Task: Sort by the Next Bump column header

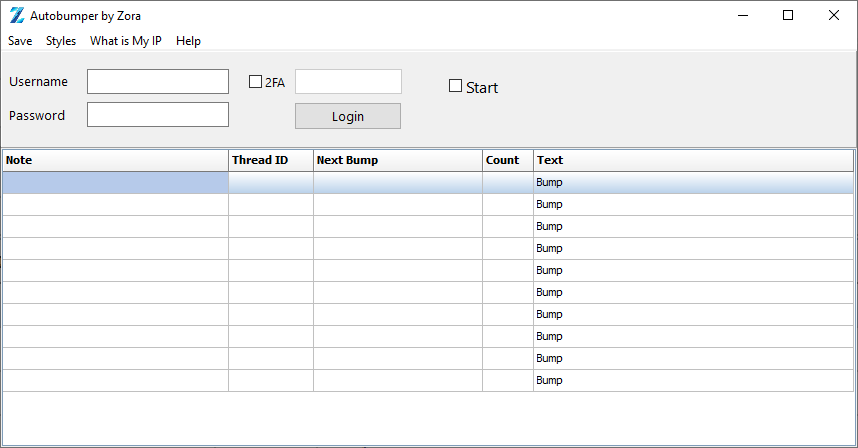Action: [397, 160]
